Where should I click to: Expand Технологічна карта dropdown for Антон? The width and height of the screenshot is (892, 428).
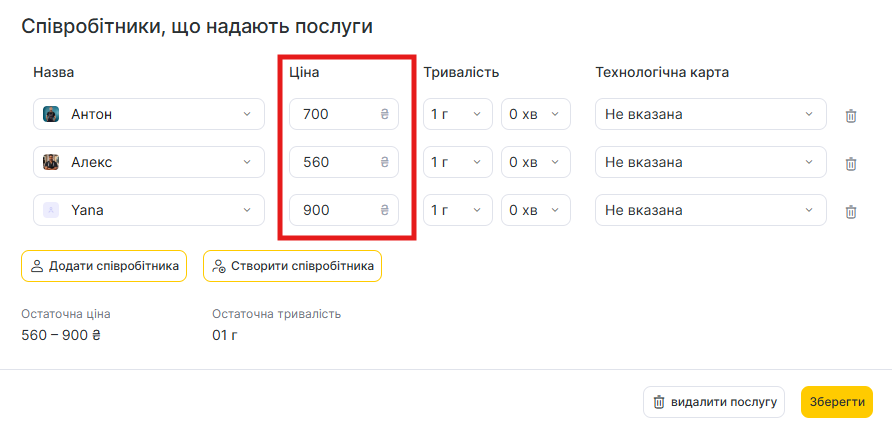pos(710,114)
